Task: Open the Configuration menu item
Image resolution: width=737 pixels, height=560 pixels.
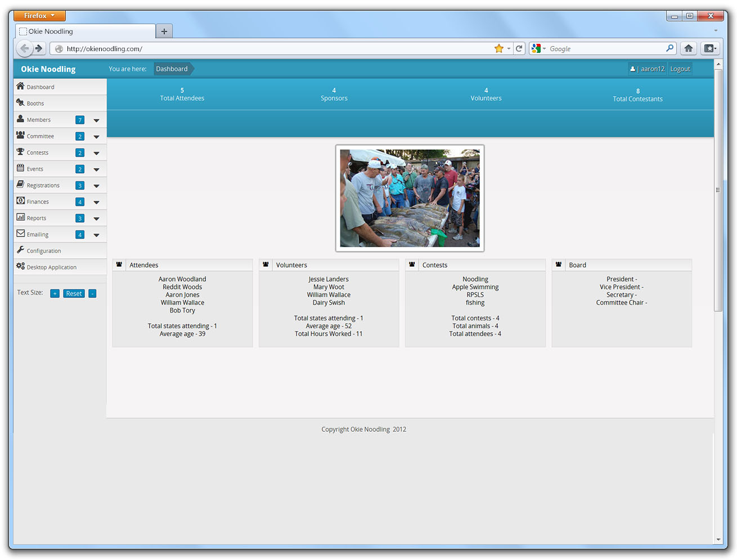Action: click(60, 250)
